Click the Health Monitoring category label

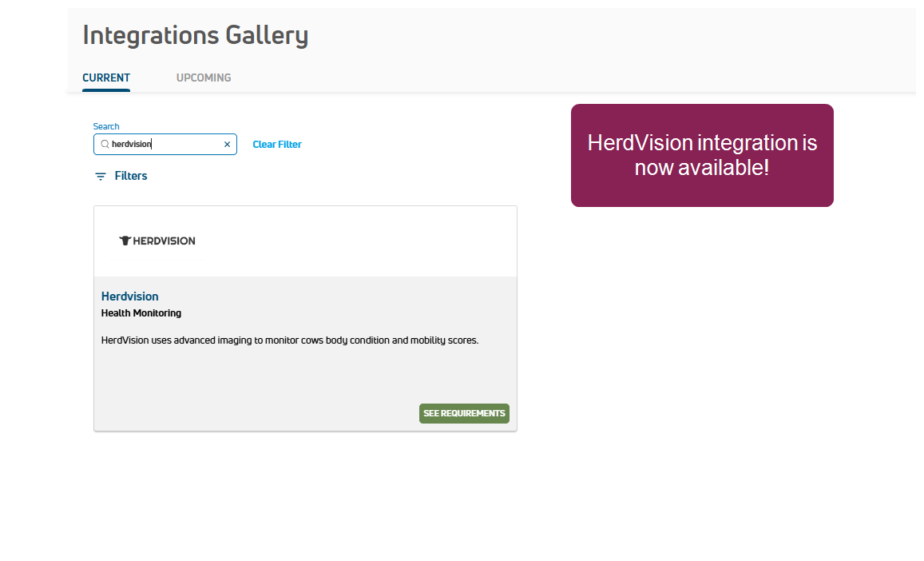click(141, 313)
